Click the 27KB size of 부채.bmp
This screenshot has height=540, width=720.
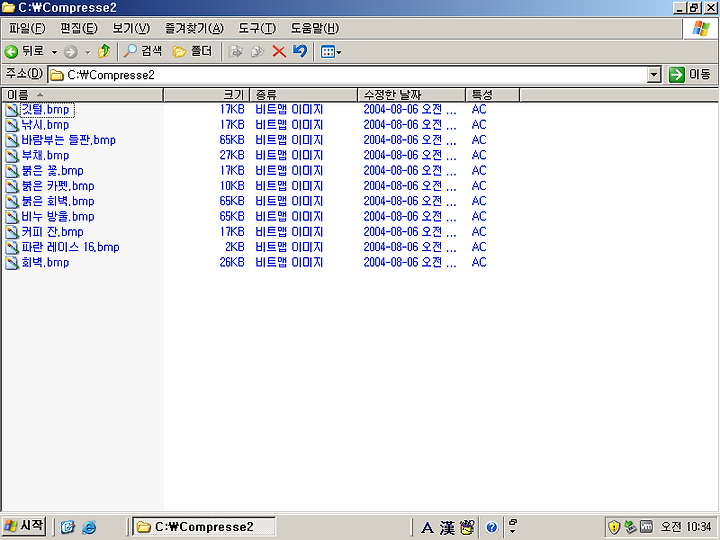(232, 155)
